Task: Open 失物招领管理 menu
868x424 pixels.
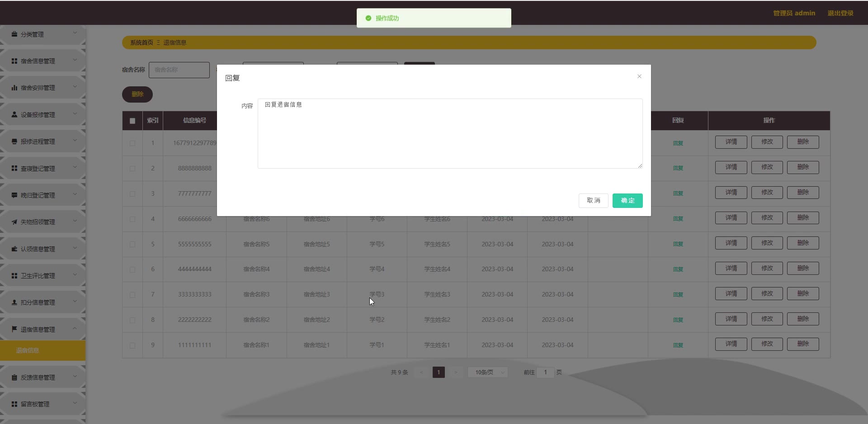Action: 42,222
